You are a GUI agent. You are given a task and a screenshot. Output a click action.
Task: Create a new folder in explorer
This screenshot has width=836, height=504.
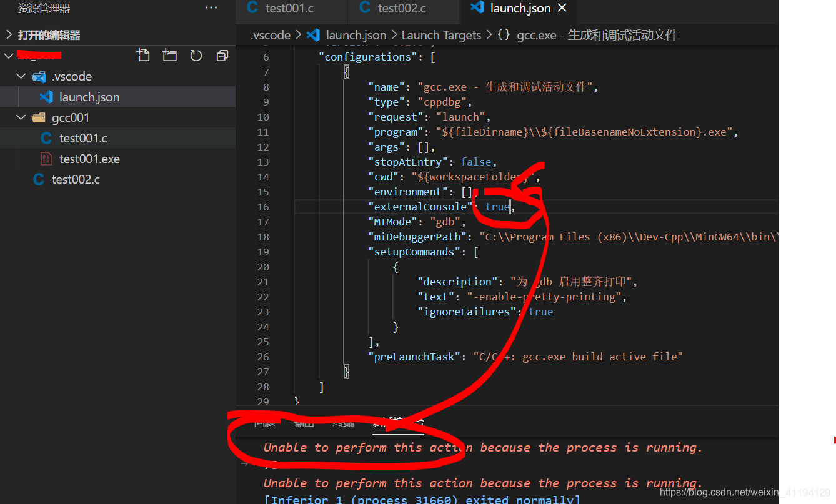tap(169, 56)
